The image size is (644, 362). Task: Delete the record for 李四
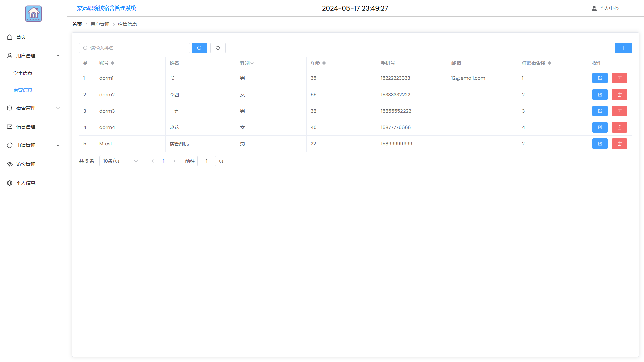[619, 95]
